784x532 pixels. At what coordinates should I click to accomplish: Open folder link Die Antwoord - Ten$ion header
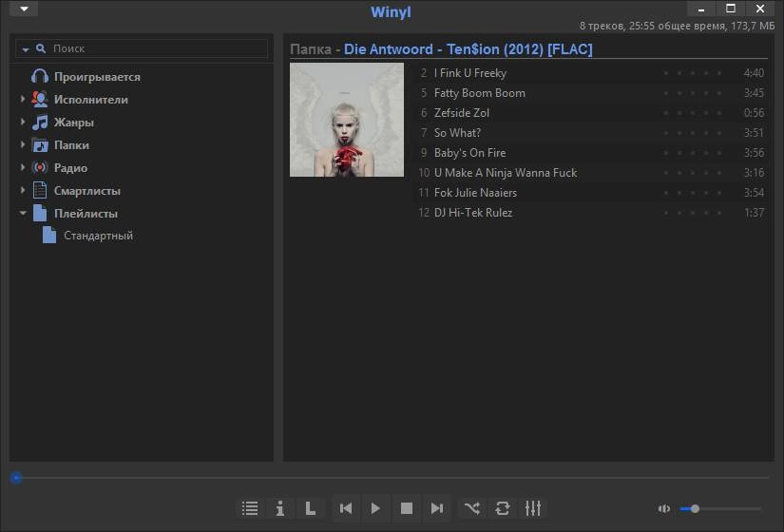pyautogui.click(x=468, y=49)
